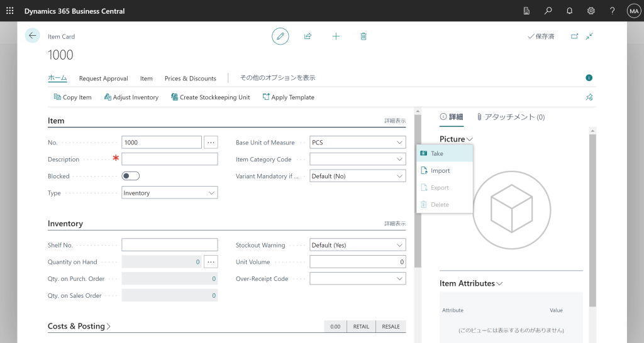Click Copy Item action
The width and height of the screenshot is (644, 343).
click(73, 97)
